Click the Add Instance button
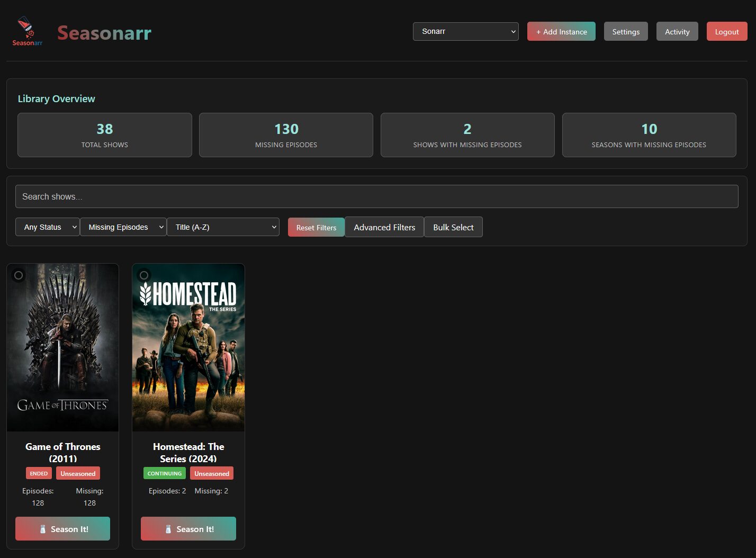 coord(561,31)
